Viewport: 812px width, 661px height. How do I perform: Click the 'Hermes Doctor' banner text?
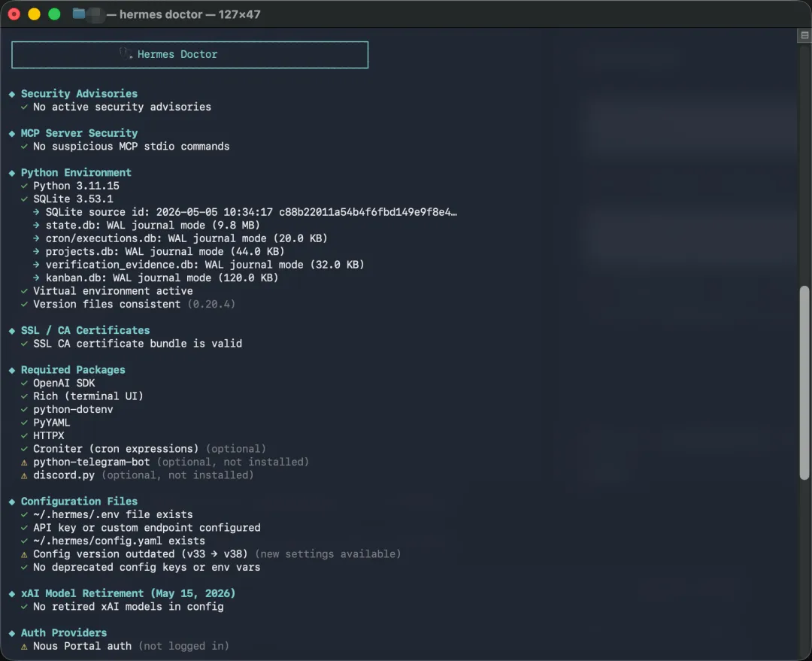[x=177, y=54]
